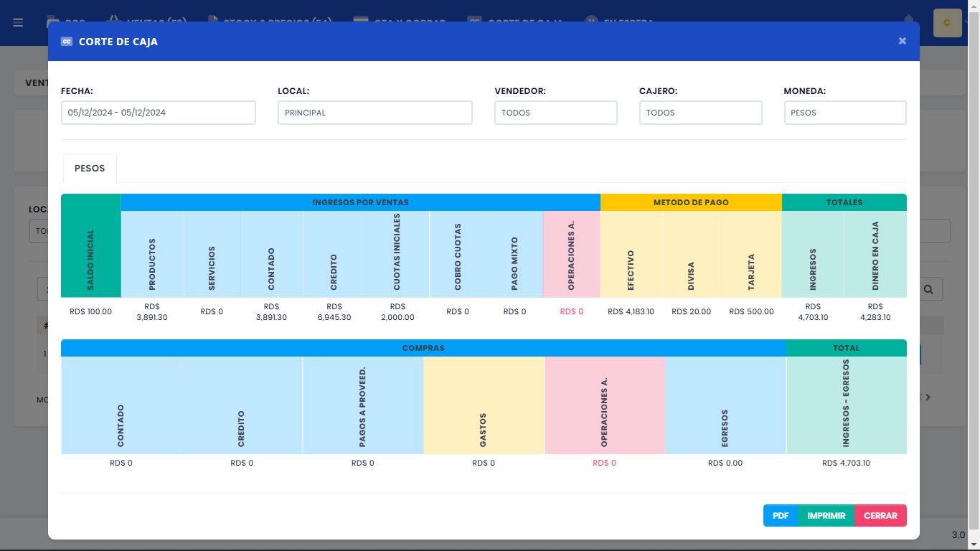Click the next page chevron arrow

coord(928,397)
